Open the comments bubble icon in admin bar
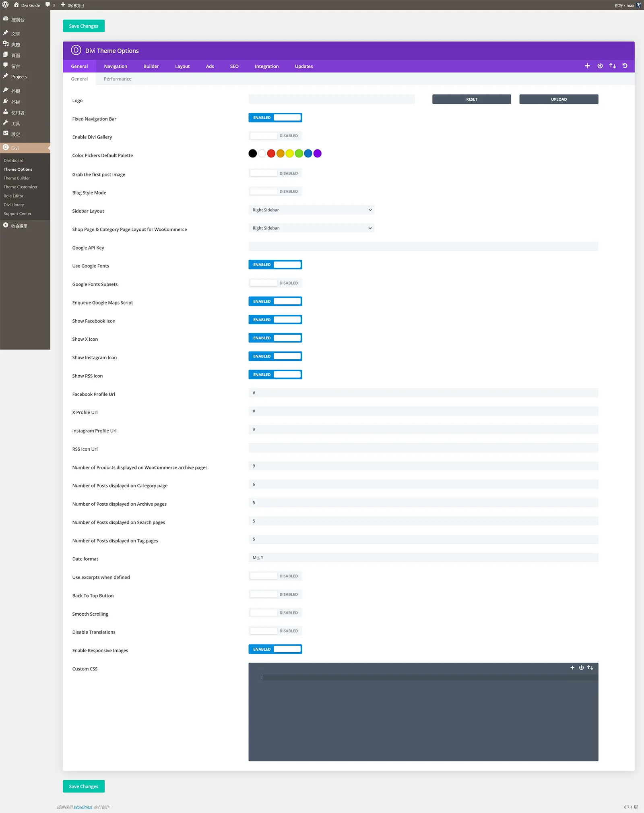This screenshot has width=644, height=813. [x=47, y=5]
